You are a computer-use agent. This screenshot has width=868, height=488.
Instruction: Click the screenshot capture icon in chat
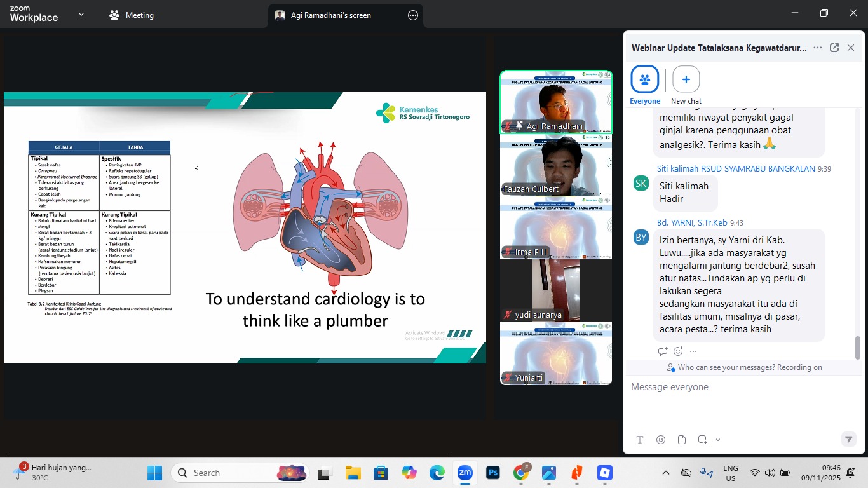click(702, 440)
